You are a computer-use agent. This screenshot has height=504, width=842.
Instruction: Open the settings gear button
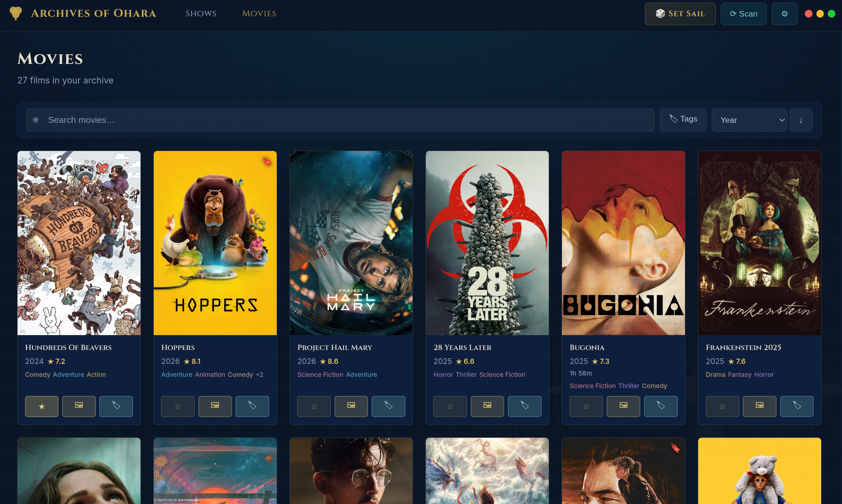tap(784, 14)
